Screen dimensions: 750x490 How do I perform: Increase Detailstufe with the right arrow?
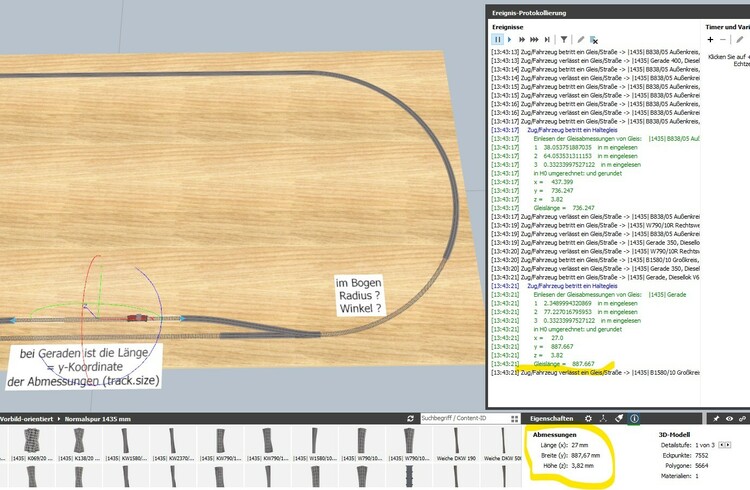tap(728, 445)
